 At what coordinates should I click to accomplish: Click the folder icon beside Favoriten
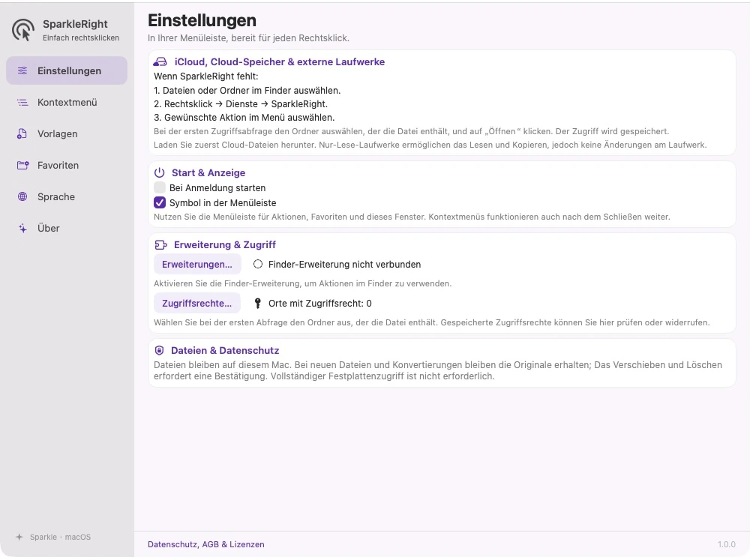tap(22, 165)
